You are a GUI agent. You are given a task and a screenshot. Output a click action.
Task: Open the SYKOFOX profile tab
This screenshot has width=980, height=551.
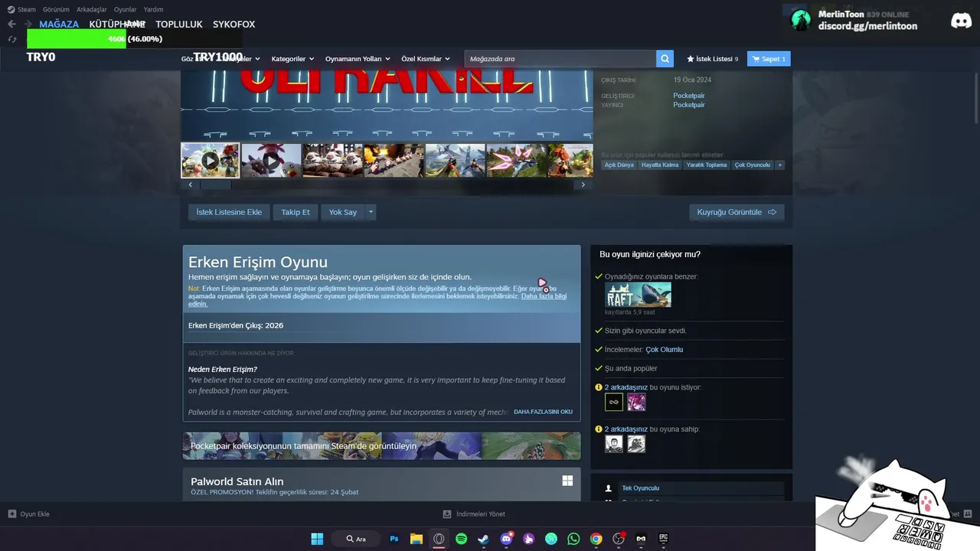[234, 24]
